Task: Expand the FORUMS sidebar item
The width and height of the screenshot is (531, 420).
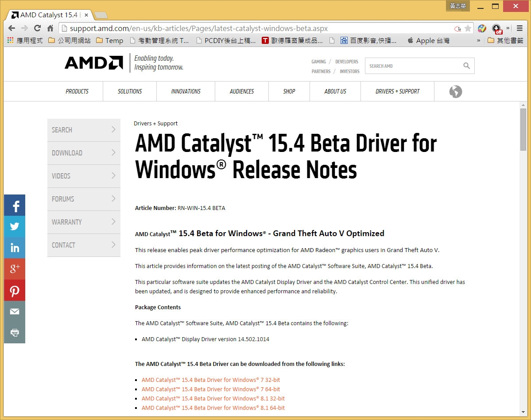Action: click(84, 199)
